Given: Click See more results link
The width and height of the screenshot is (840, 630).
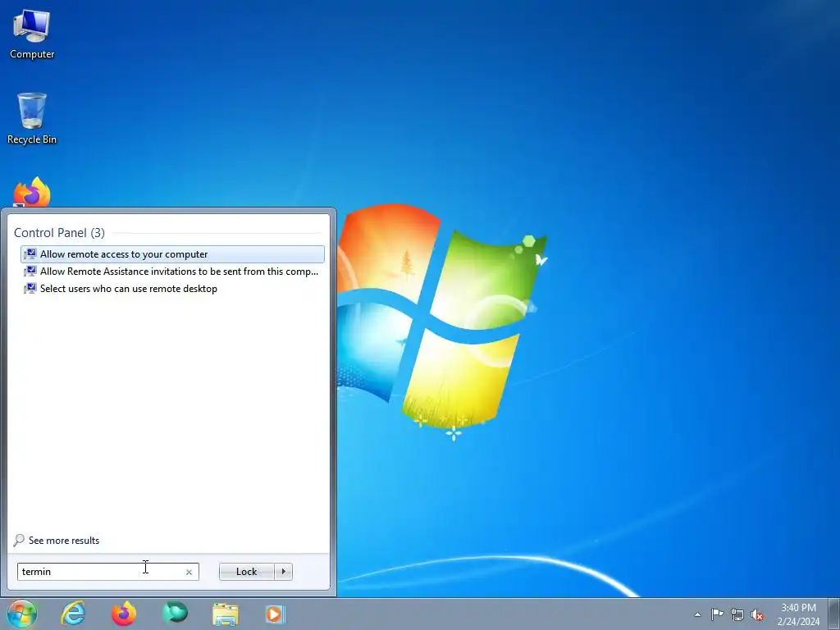Looking at the screenshot, I should coord(64,540).
